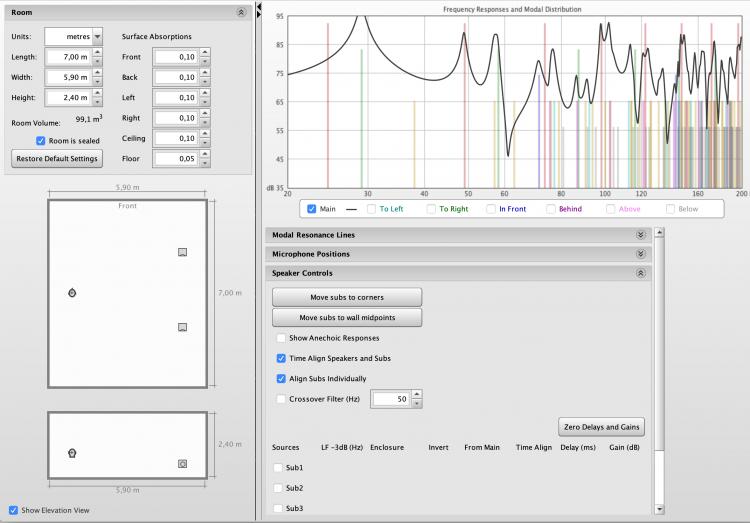Enable the To Left response trace
The width and height of the screenshot is (750, 523).
point(372,209)
